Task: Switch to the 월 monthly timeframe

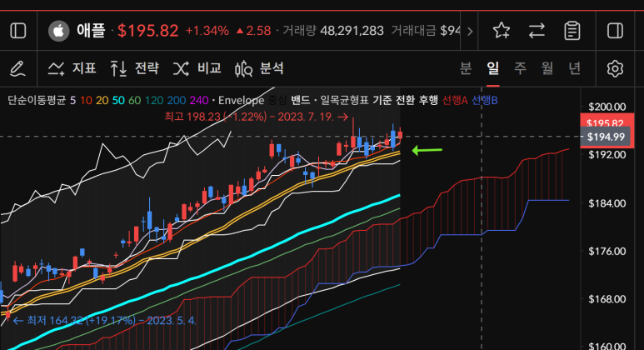Action: [547, 68]
